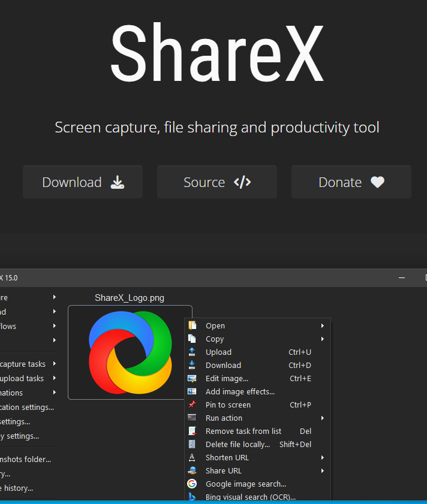427x504 pixels.
Task: Click the Share URL globe icon
Action: (192, 470)
